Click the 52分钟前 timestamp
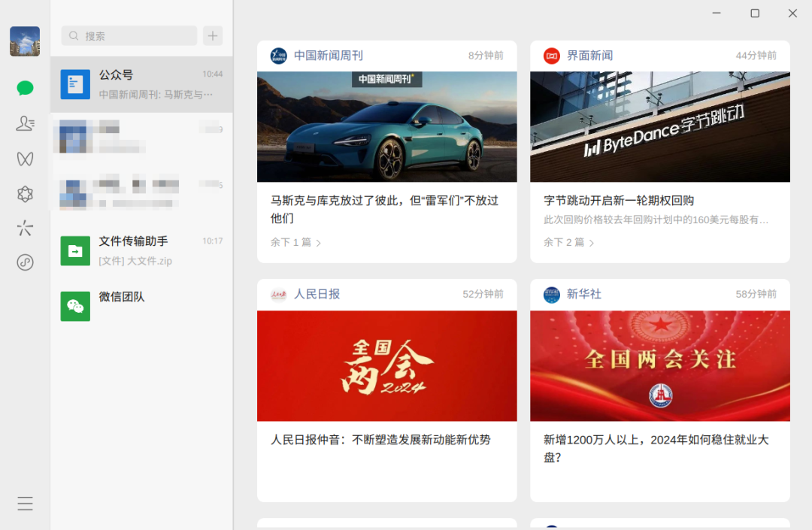Image resolution: width=812 pixels, height=530 pixels. (483, 294)
